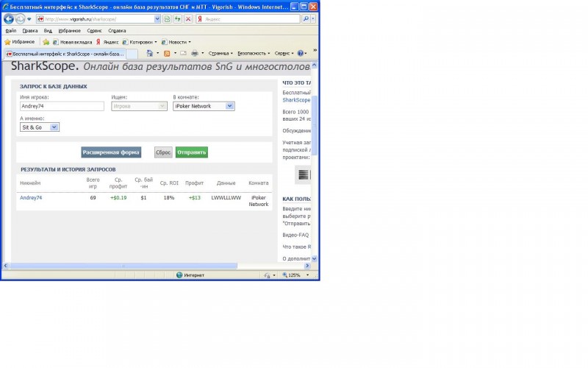
Task: Click the Print icon
Action: tap(195, 53)
